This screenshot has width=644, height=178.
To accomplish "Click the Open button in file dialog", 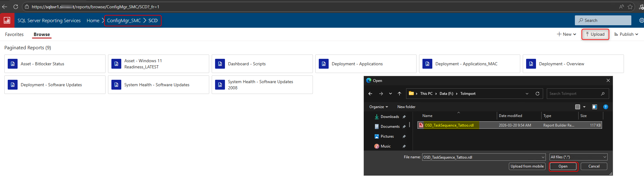I will 563,166.
